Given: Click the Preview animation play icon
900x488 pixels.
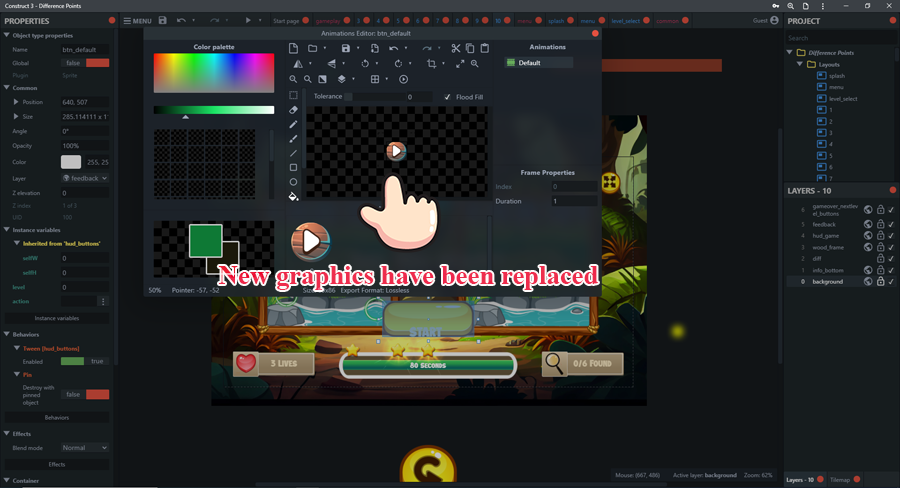Looking at the screenshot, I should tap(404, 79).
